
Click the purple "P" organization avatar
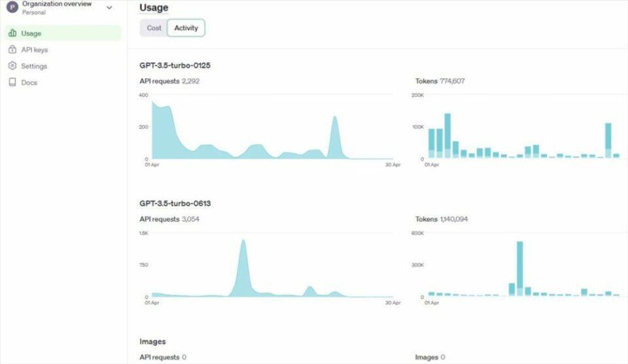pos(12,7)
